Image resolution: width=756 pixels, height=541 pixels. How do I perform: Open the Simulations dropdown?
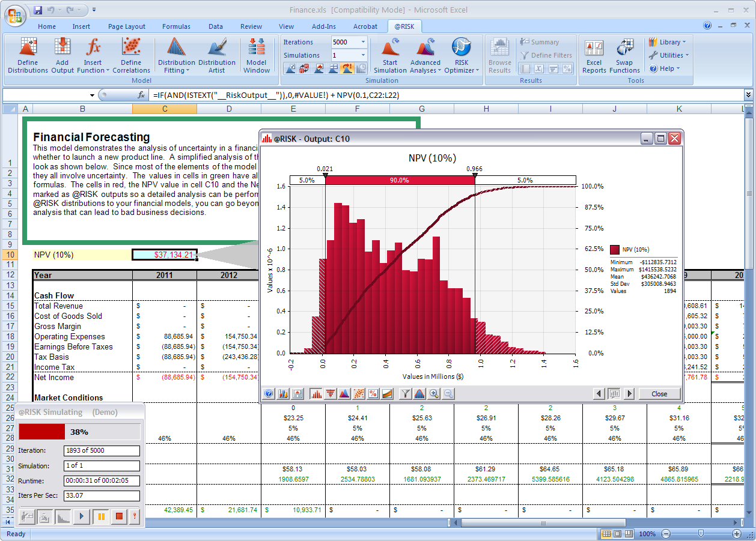[364, 55]
